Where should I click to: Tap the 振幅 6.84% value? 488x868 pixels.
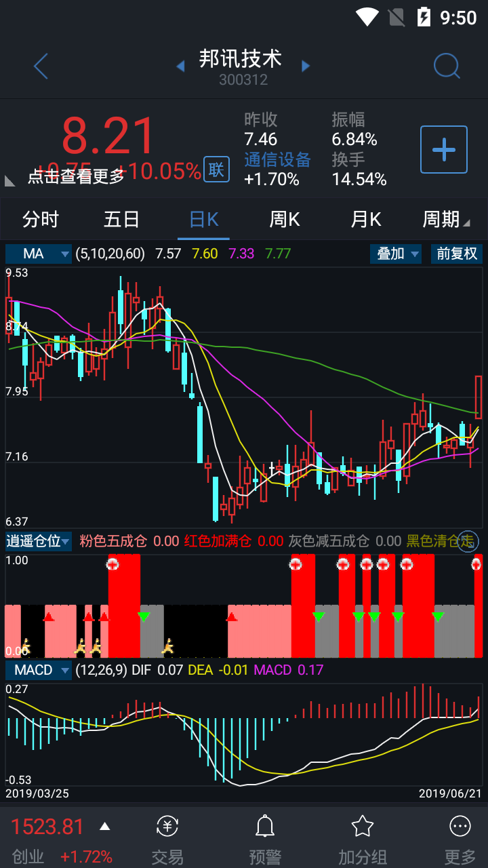(354, 139)
